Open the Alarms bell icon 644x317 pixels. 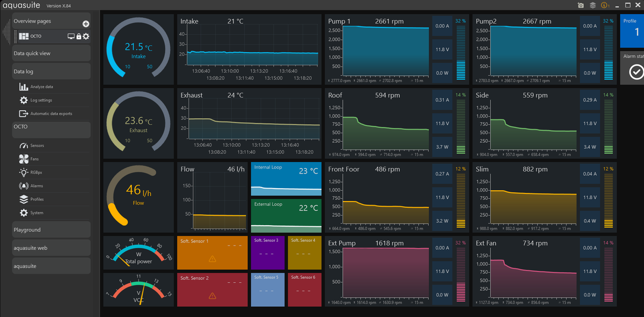pos(24,186)
